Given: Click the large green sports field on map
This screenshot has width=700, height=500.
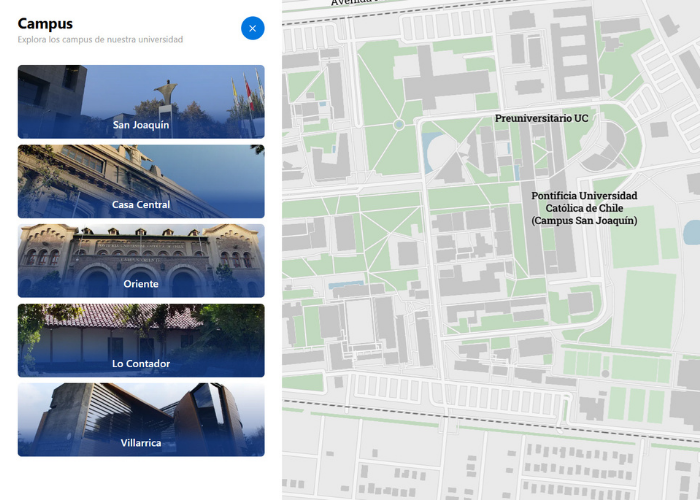Looking at the screenshot, I should [x=643, y=306].
